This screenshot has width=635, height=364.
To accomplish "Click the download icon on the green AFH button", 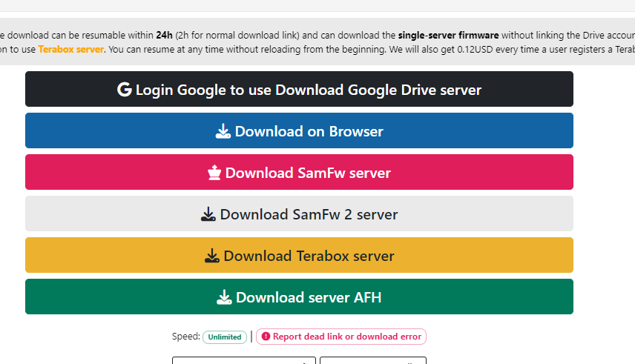I will (x=224, y=297).
